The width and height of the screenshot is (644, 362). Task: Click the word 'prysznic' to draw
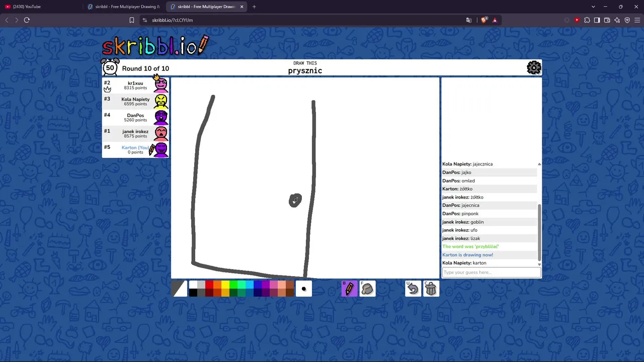tap(305, 71)
